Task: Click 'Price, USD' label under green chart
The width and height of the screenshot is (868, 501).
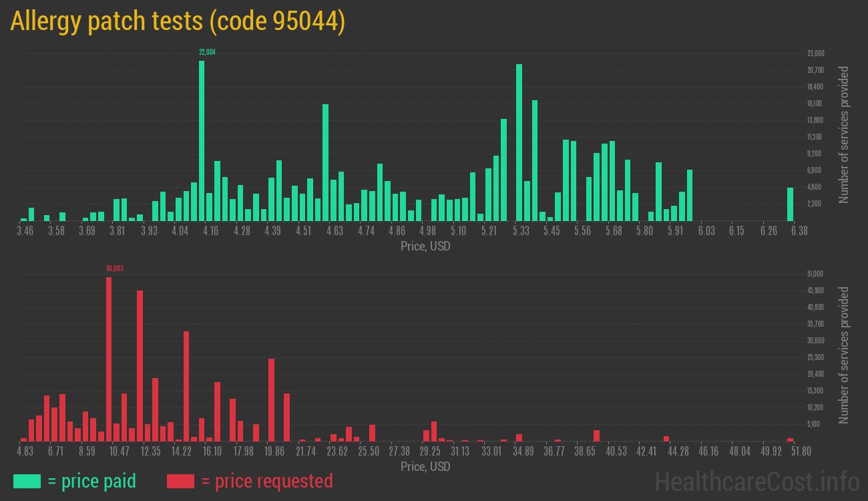Action: [x=425, y=246]
